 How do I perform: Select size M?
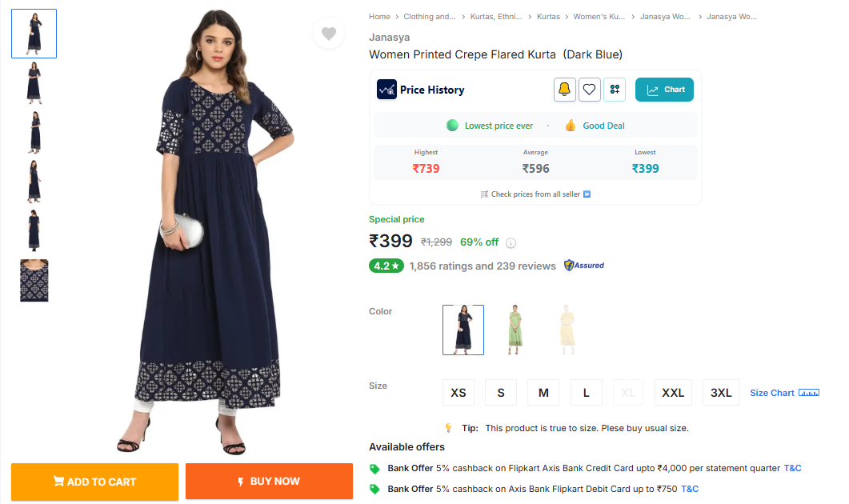(x=543, y=393)
